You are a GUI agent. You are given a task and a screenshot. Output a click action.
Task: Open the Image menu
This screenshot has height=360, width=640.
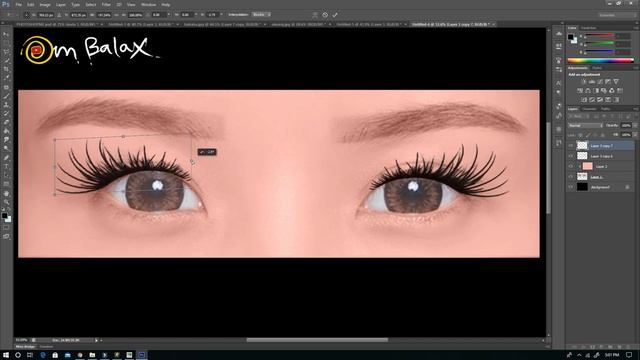45,4
